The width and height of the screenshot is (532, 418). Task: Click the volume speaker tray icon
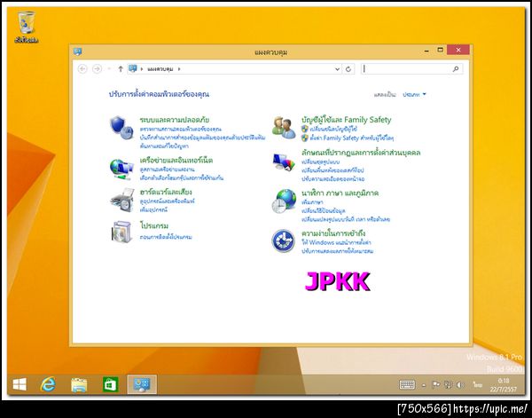[460, 385]
